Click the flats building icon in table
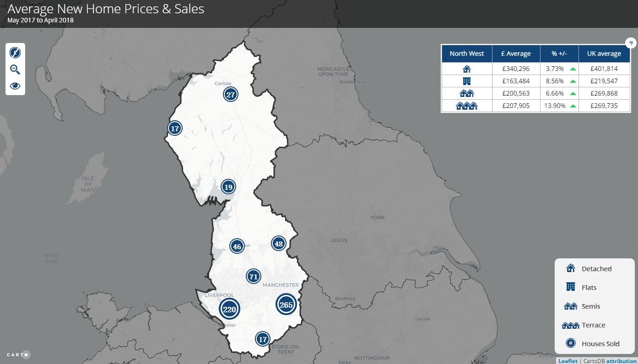The image size is (638, 364). coord(466,81)
